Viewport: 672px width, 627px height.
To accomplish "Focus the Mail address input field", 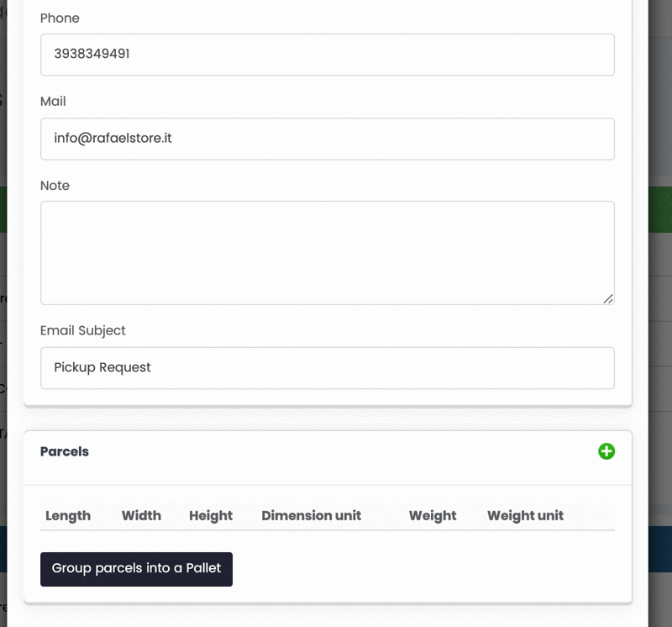I will [x=328, y=139].
